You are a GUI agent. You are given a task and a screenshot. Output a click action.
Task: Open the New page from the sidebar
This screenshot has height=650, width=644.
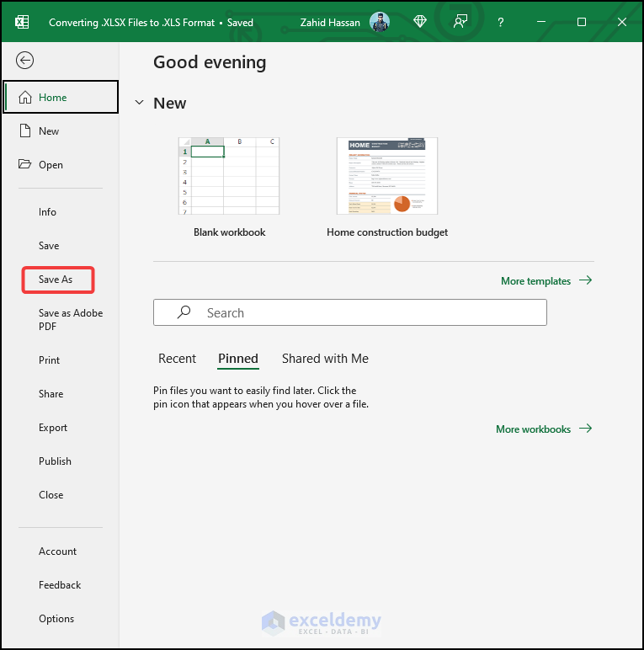pos(61,131)
